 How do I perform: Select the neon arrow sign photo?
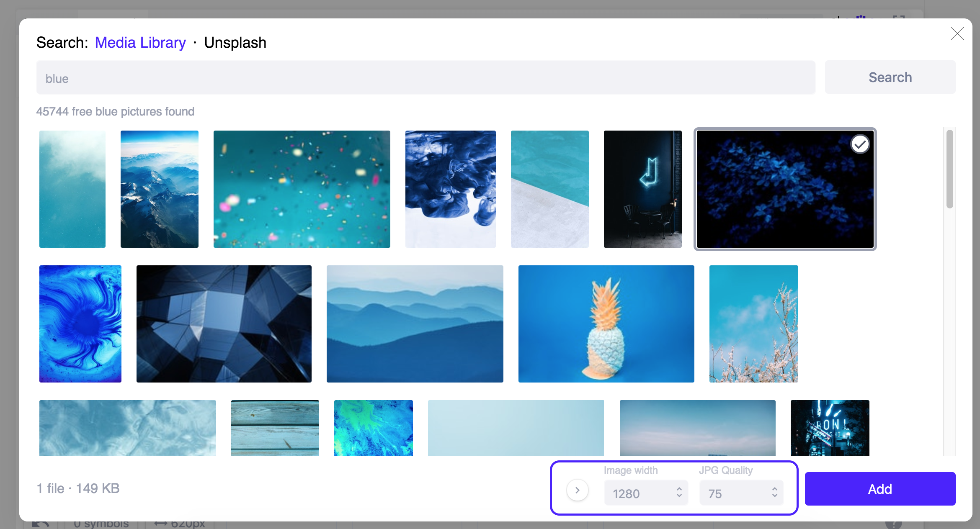tap(642, 189)
